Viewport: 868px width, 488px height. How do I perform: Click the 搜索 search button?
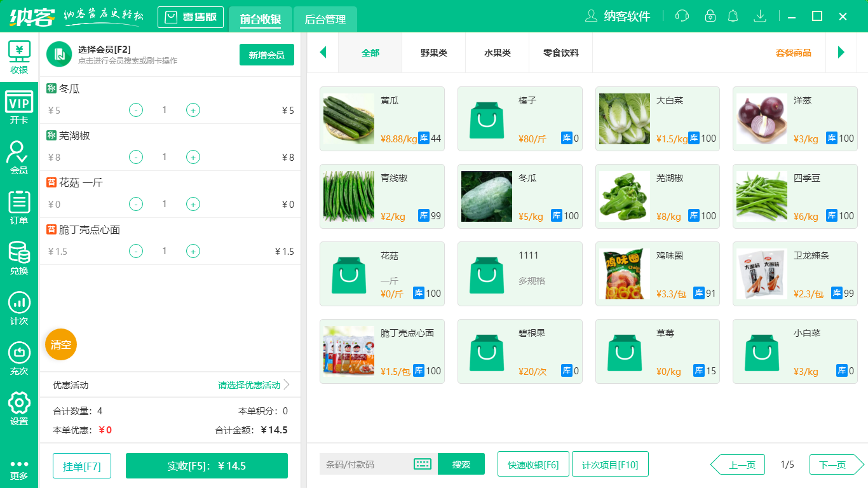(461, 464)
